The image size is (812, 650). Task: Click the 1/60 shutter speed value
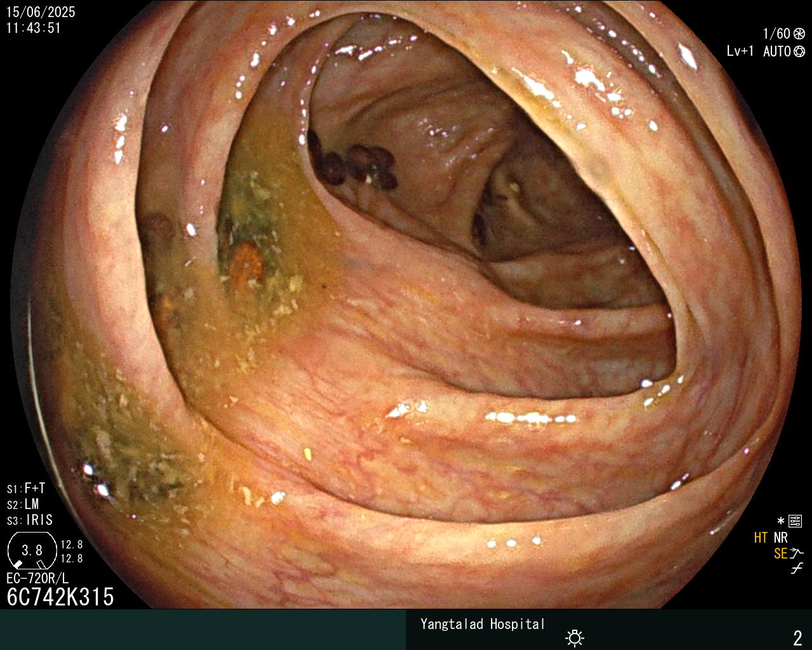click(776, 34)
